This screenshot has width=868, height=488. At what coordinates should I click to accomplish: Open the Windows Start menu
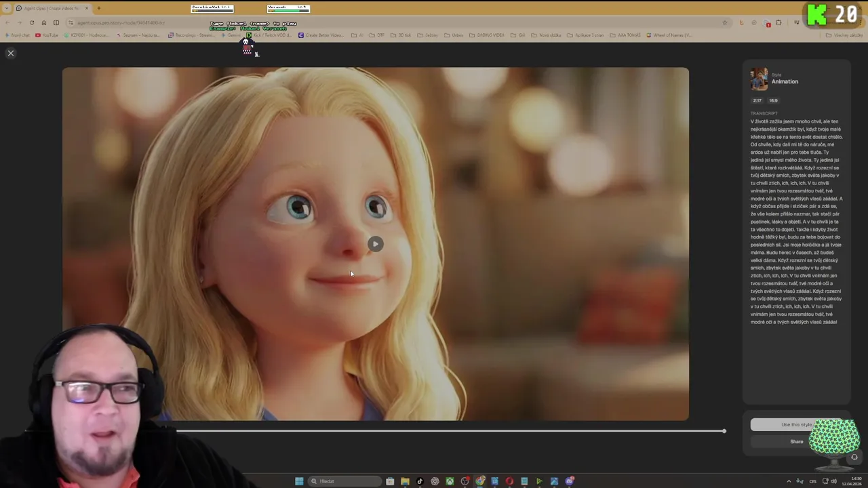coord(299,481)
